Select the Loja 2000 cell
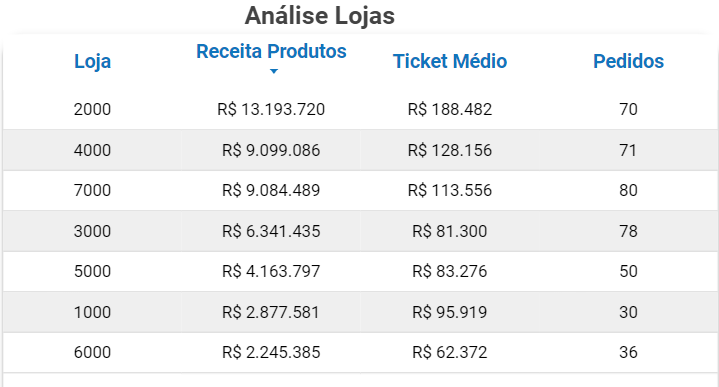Screen dimensions: 719x387 tap(92, 110)
